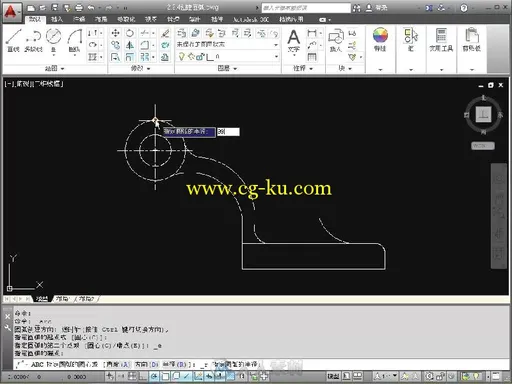
Task: Open the Utilities calculator panel
Action: coord(441,39)
